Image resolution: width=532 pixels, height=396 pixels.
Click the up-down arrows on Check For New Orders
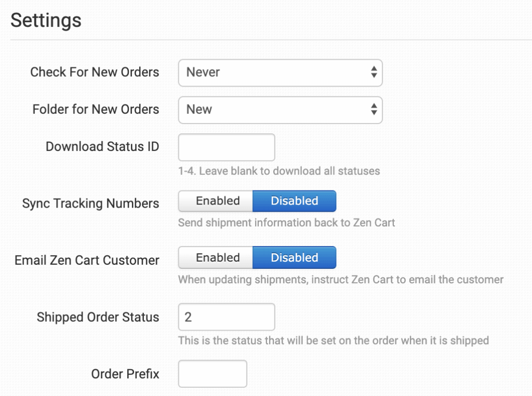point(374,73)
